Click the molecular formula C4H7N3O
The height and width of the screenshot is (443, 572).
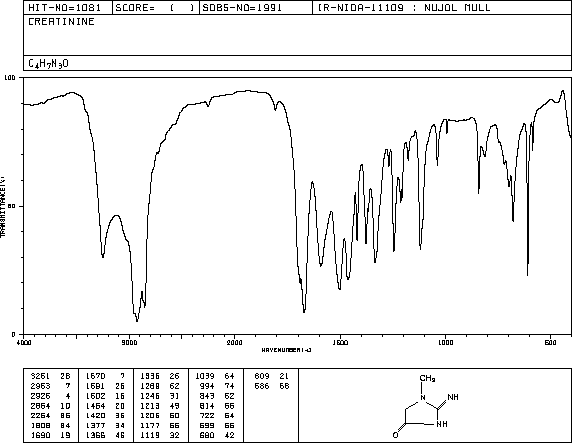[48, 64]
